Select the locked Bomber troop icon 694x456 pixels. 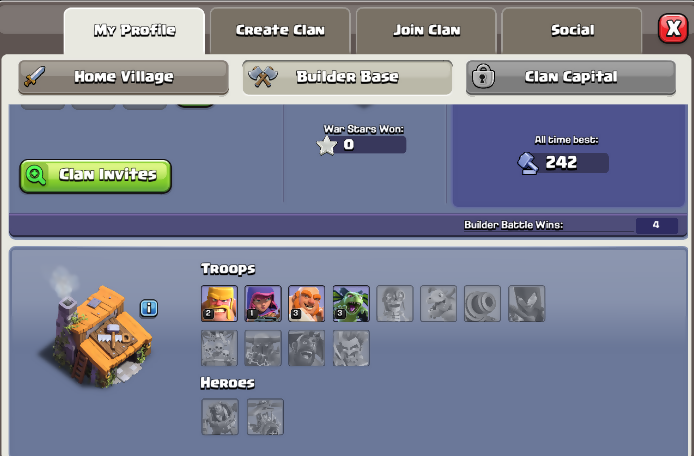pos(395,303)
